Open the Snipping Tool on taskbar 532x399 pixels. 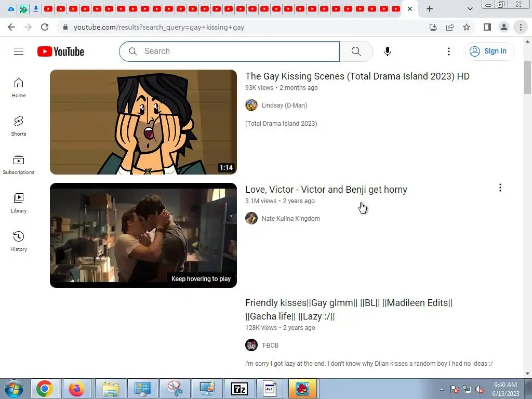click(x=175, y=389)
